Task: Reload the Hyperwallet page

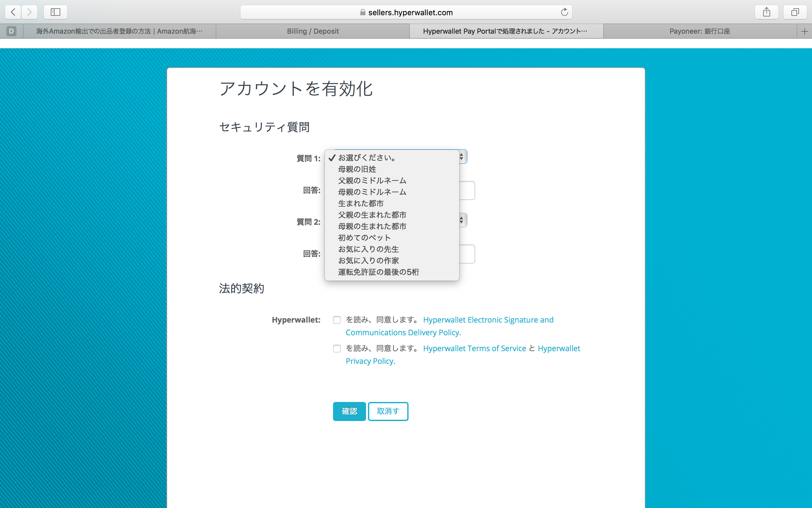Action: 564,12
